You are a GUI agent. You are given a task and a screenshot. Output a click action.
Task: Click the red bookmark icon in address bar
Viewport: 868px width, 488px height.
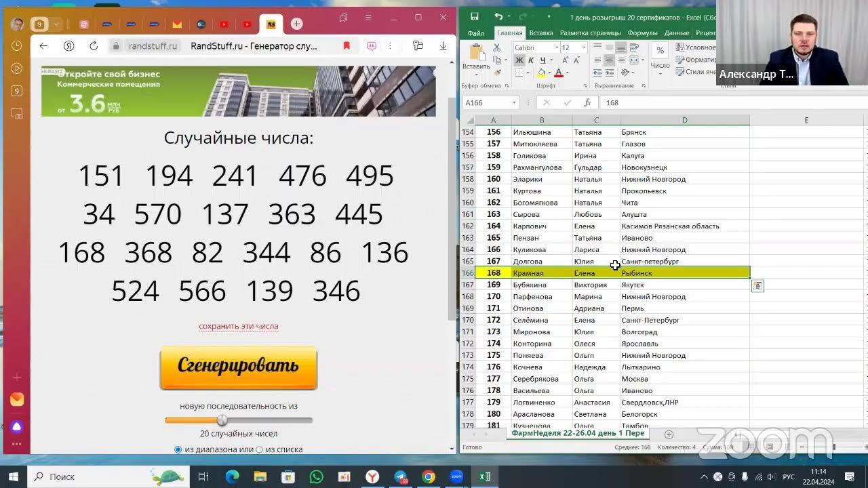point(347,46)
